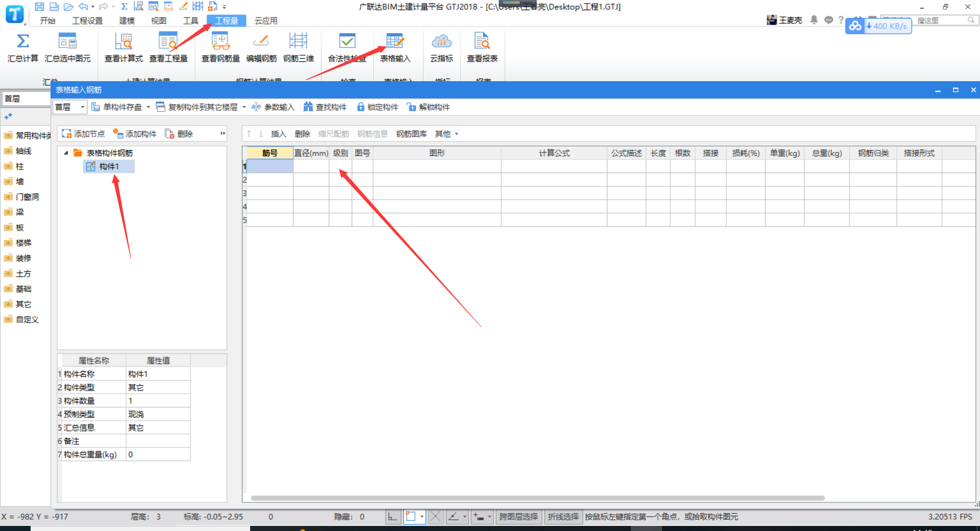Switch to the 视图 ribbon tab
Image resolution: width=980 pixels, height=531 pixels.
(x=159, y=20)
